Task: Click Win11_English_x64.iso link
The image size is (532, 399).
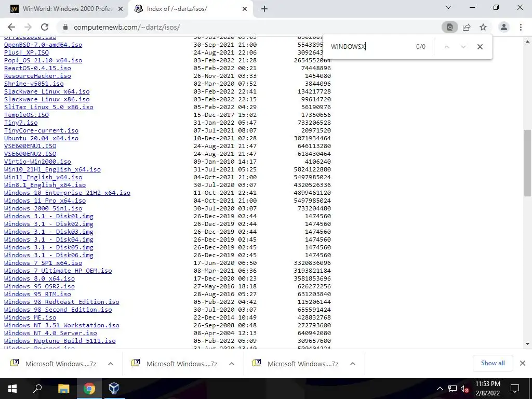Action: pyautogui.click(x=43, y=177)
